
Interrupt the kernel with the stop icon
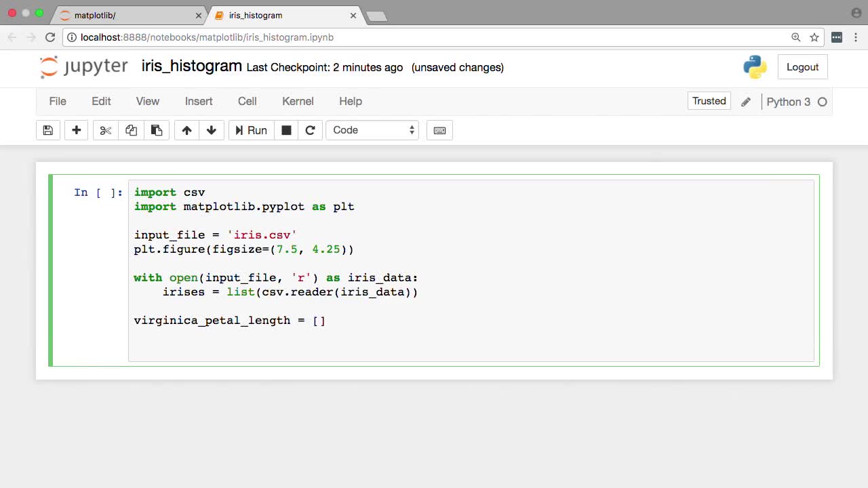(x=286, y=130)
